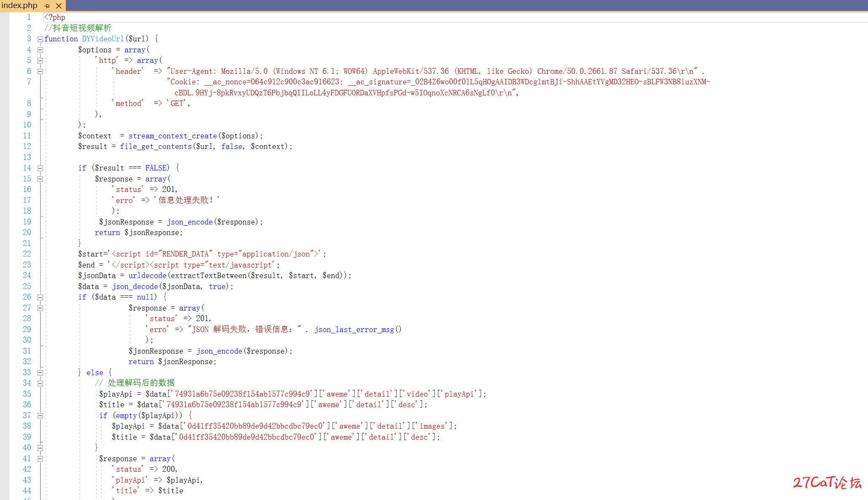The width and height of the screenshot is (868, 500).
Task: Click 'GET' value on line 8
Action: coord(177,103)
